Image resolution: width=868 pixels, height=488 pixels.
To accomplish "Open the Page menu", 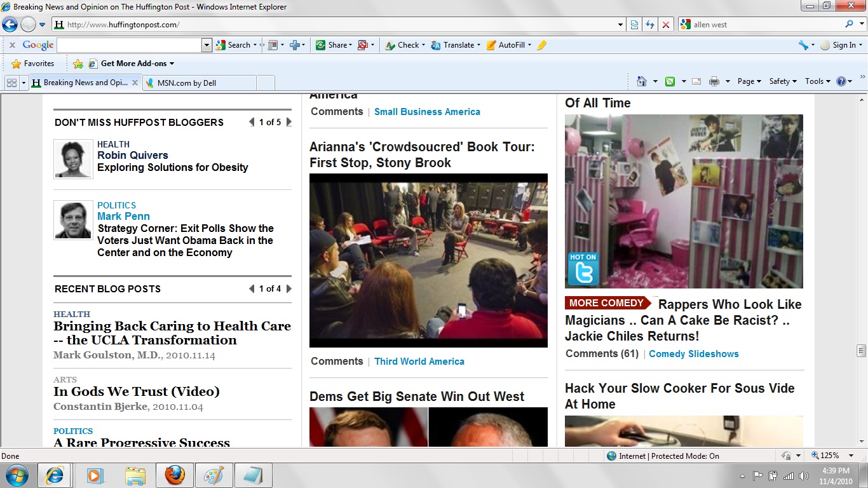I will coord(749,81).
